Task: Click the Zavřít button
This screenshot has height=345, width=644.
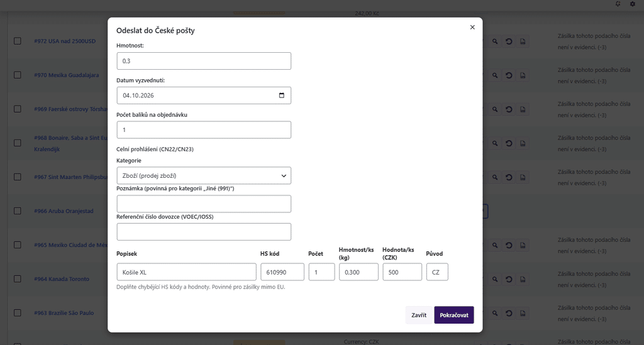Action: tap(419, 315)
